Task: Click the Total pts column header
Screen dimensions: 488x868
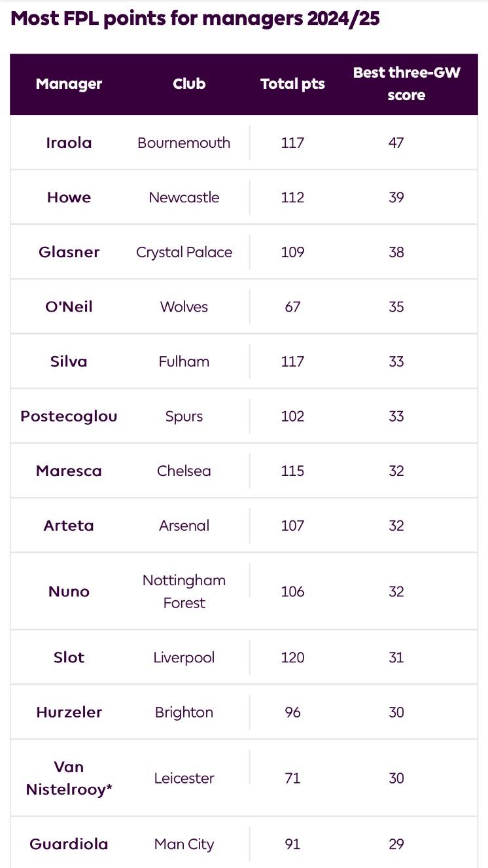Action: click(292, 84)
